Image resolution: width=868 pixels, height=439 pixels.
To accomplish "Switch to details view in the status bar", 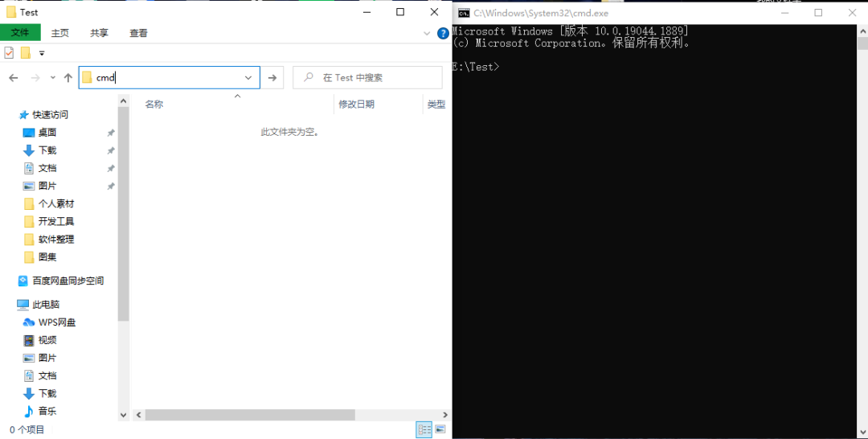I will pos(424,430).
